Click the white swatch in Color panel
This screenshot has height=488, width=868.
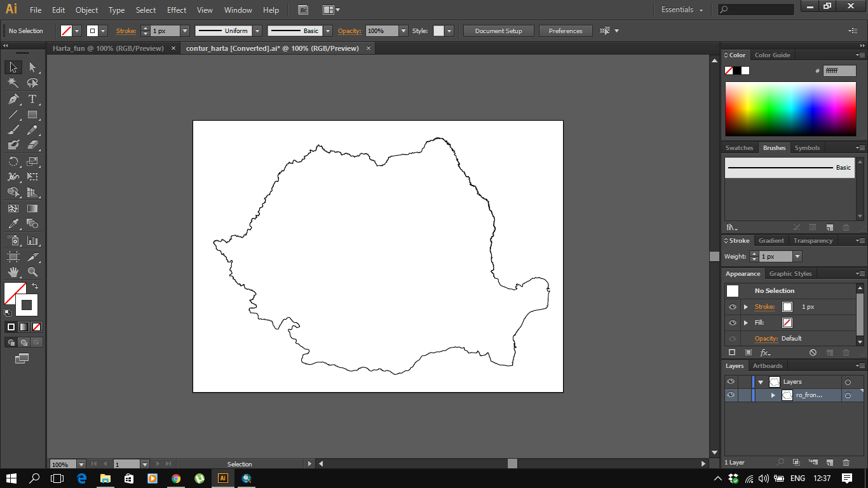(x=745, y=71)
